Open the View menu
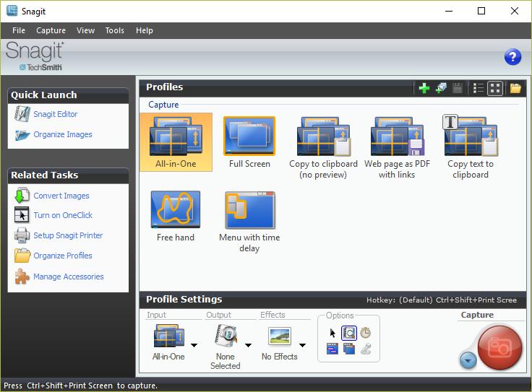The width and height of the screenshot is (532, 392). (85, 30)
